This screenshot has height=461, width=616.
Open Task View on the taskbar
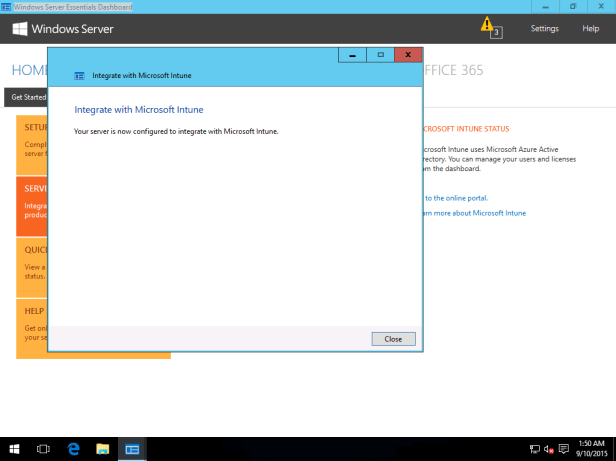43,449
